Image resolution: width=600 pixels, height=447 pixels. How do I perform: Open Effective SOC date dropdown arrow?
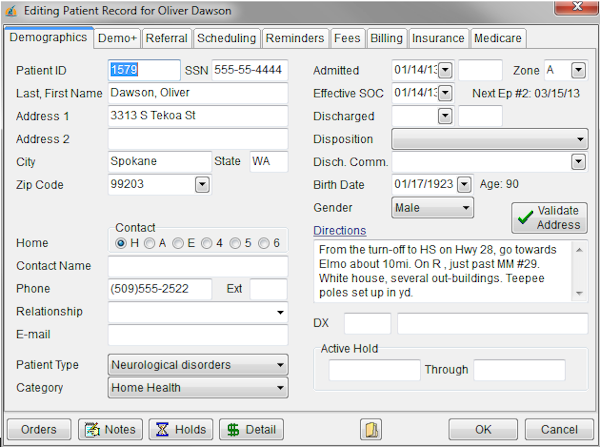[445, 93]
